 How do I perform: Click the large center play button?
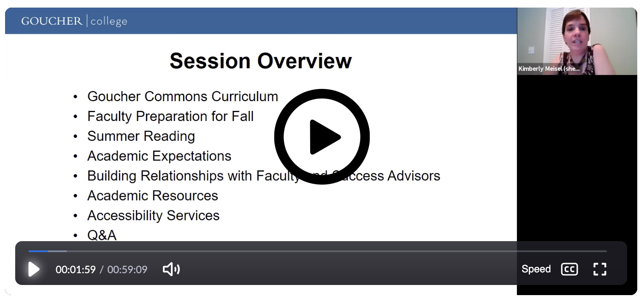tap(322, 137)
